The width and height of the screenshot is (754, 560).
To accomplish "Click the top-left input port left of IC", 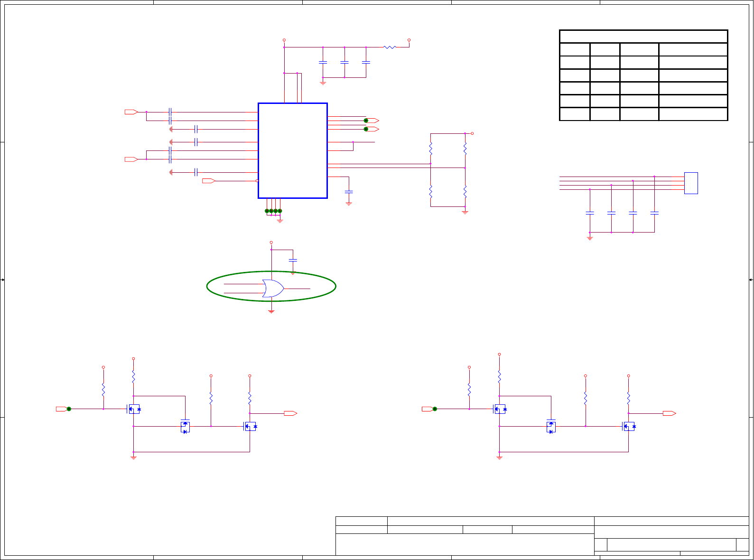I will pyautogui.click(x=131, y=112).
